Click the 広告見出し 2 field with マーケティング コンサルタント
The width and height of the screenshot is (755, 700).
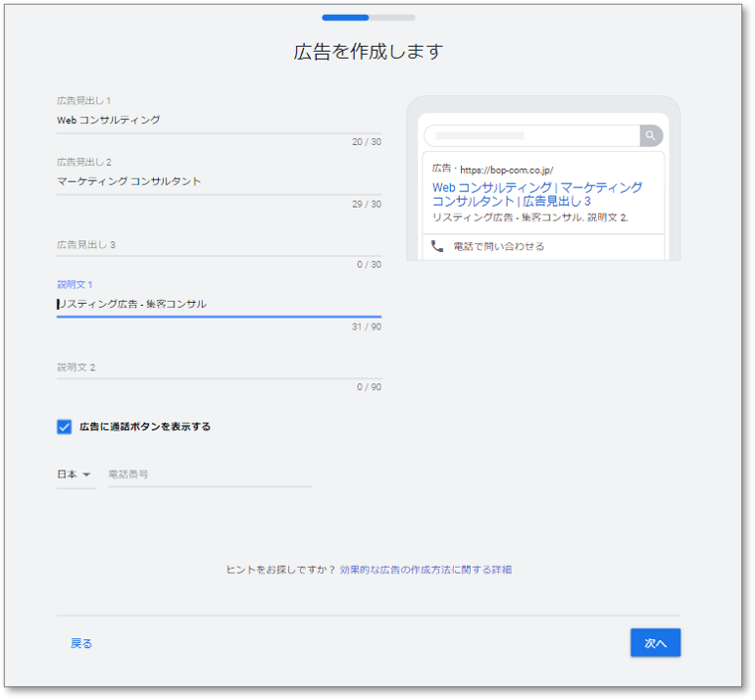click(x=219, y=181)
